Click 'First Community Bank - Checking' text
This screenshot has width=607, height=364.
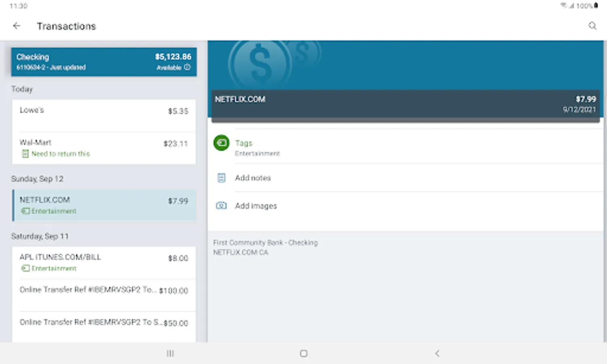[x=265, y=243]
